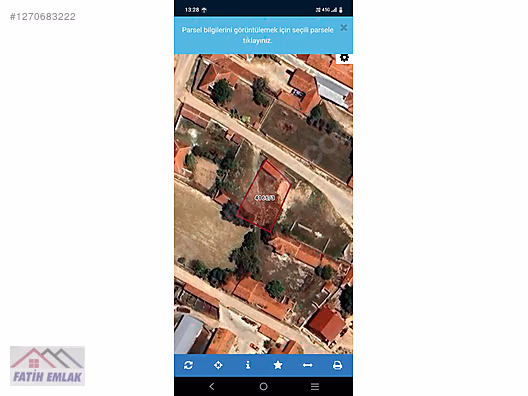The height and width of the screenshot is (396, 528).
Task: Click the red-outlined selected parcel label
Action: pos(265,198)
